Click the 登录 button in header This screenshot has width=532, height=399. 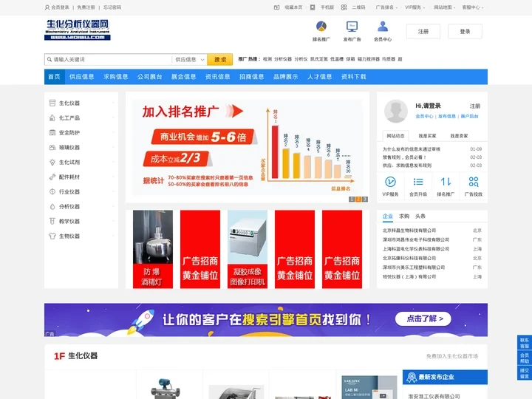tap(465, 31)
